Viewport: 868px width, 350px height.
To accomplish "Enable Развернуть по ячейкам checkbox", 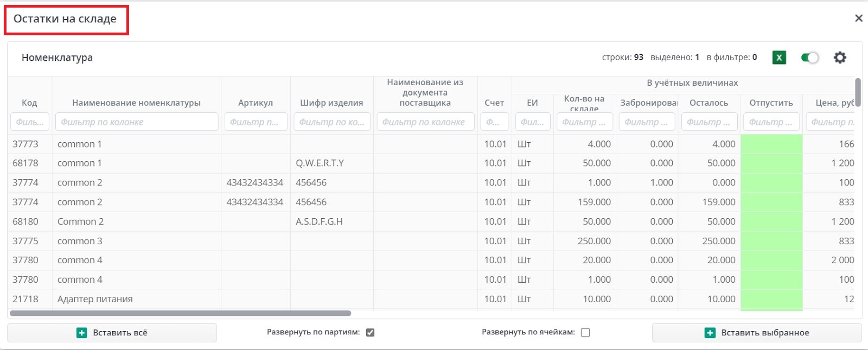I will [585, 333].
